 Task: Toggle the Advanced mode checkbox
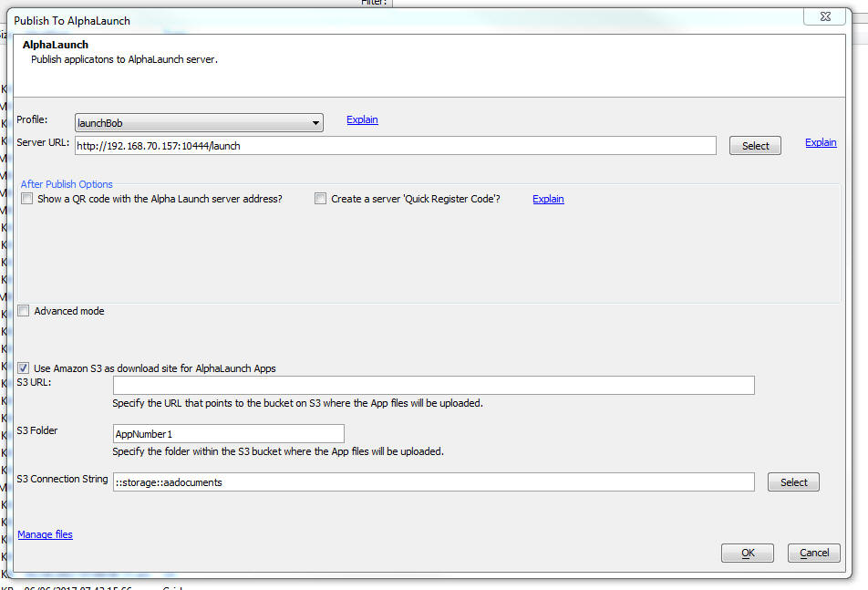[x=24, y=311]
